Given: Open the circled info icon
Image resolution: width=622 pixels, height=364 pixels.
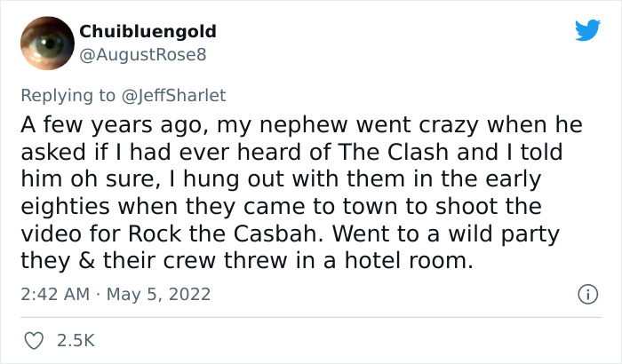Looking at the screenshot, I should pyautogui.click(x=587, y=295).
